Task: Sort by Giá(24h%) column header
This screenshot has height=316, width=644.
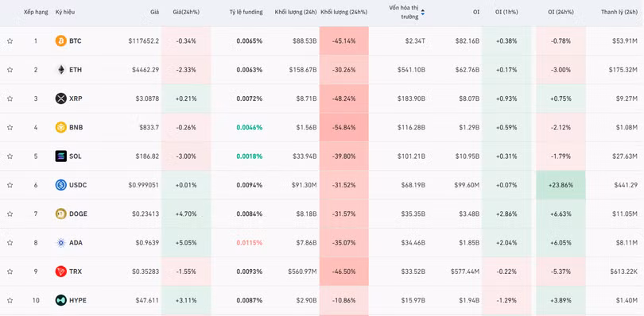Action: [186, 12]
